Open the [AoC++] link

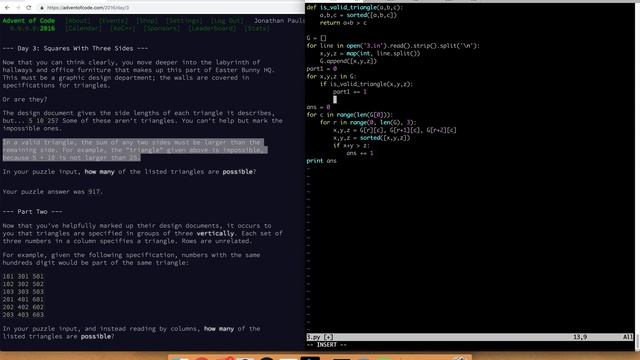[122, 29]
